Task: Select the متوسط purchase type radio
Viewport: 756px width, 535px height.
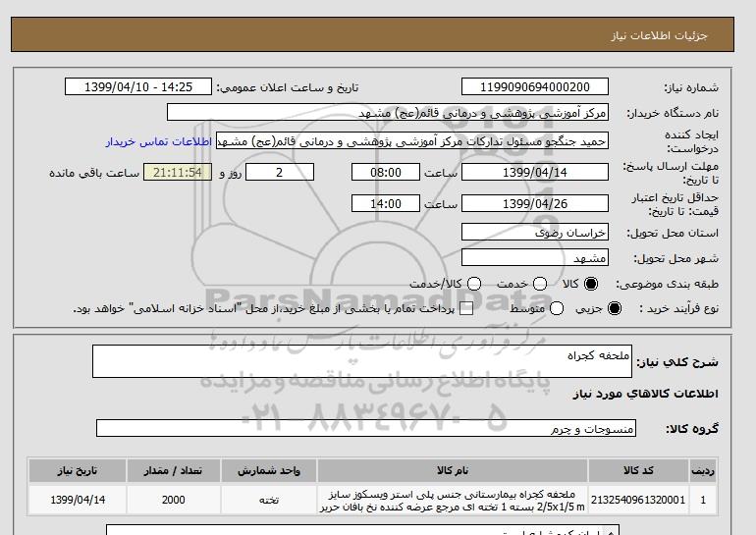Action: (557, 308)
